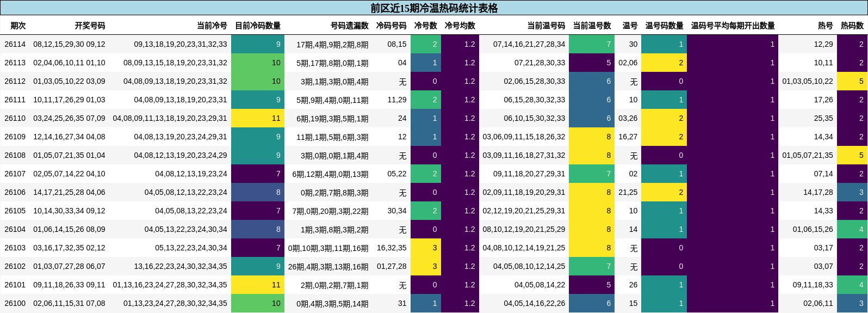
Task: Select warm numbers 07,14,16,21,27,28,34
Action: (x=529, y=44)
